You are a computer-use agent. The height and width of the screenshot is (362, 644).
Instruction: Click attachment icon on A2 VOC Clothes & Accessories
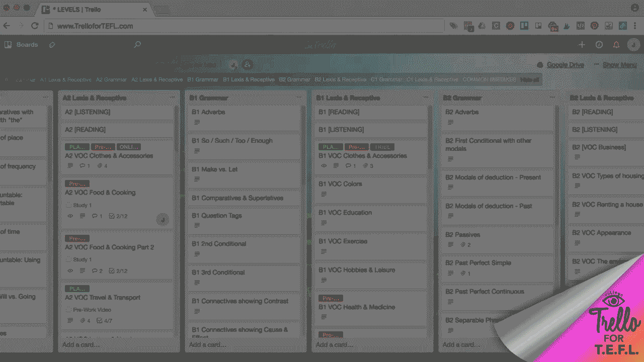(99, 166)
